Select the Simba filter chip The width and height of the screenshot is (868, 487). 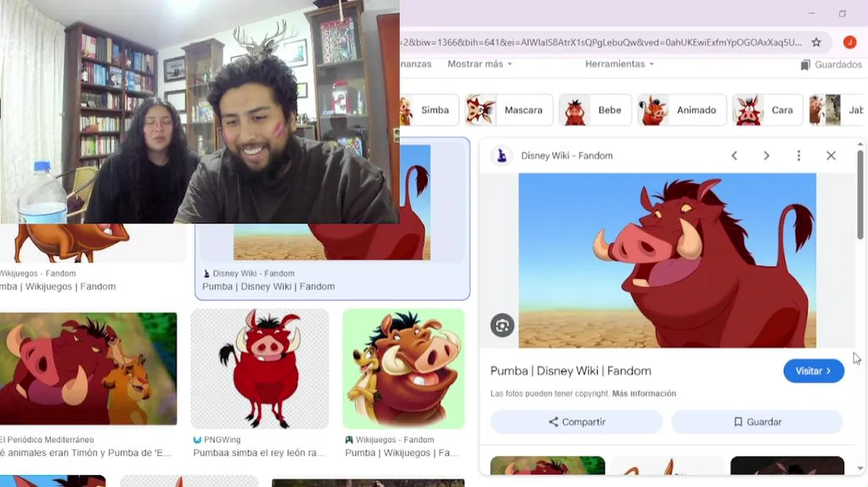pyautogui.click(x=430, y=110)
